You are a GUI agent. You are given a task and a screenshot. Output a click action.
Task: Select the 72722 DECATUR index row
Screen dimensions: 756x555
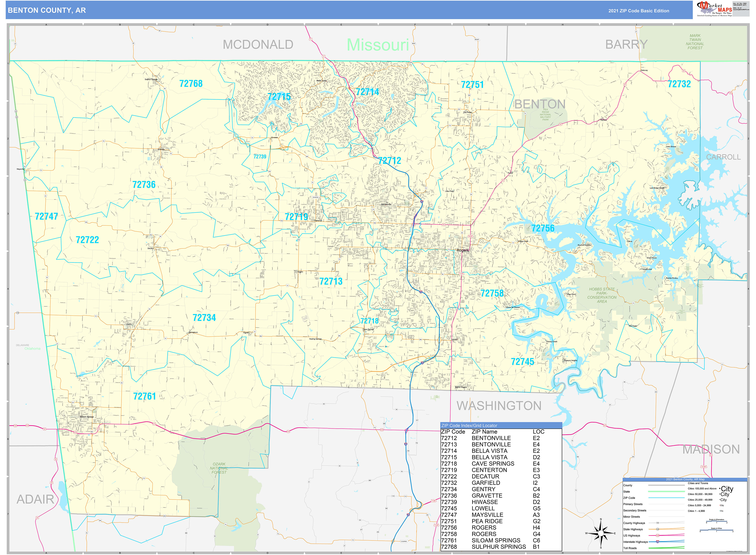tap(501, 476)
